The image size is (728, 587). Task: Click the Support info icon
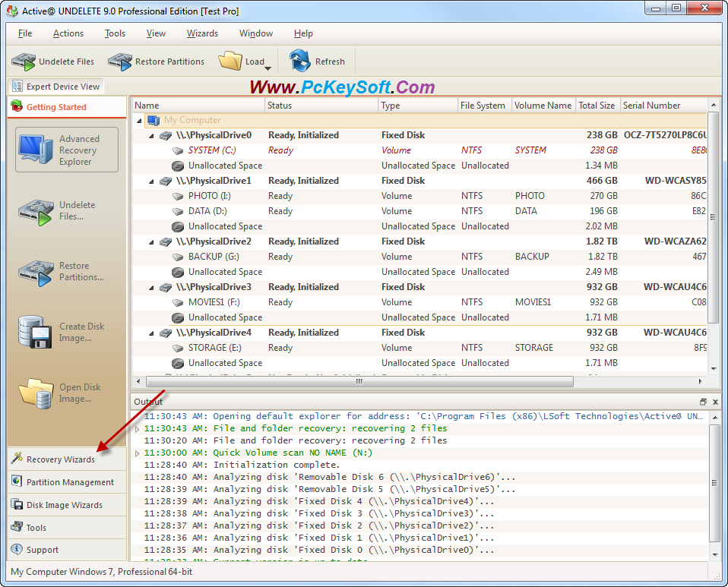click(x=17, y=549)
